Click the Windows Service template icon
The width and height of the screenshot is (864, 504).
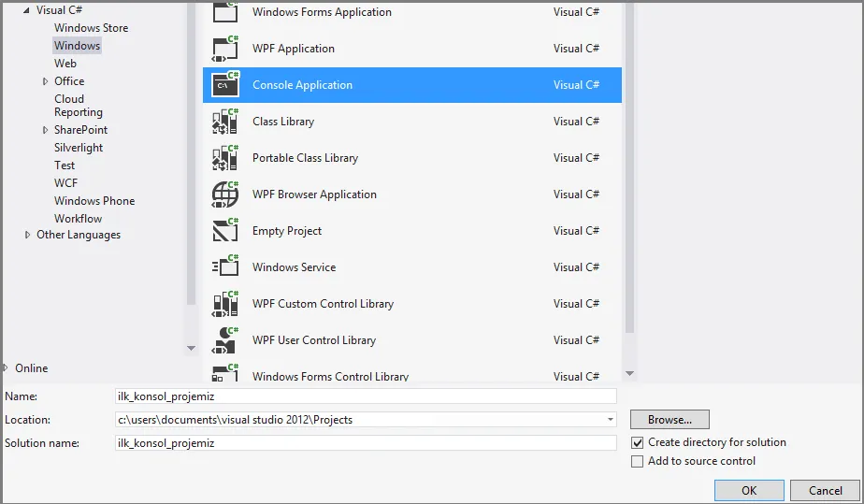225,267
